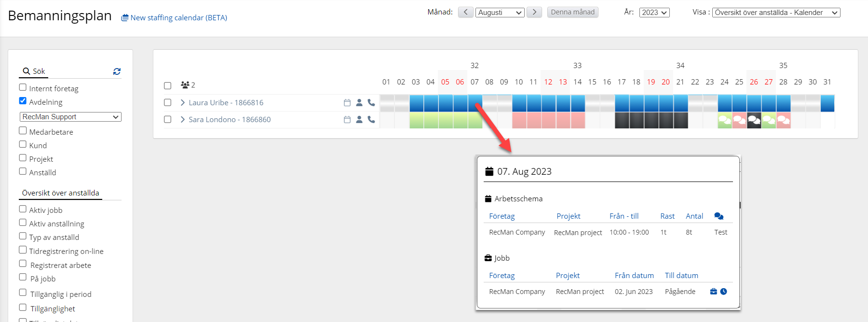Go to previous month arrow button

coord(465,13)
